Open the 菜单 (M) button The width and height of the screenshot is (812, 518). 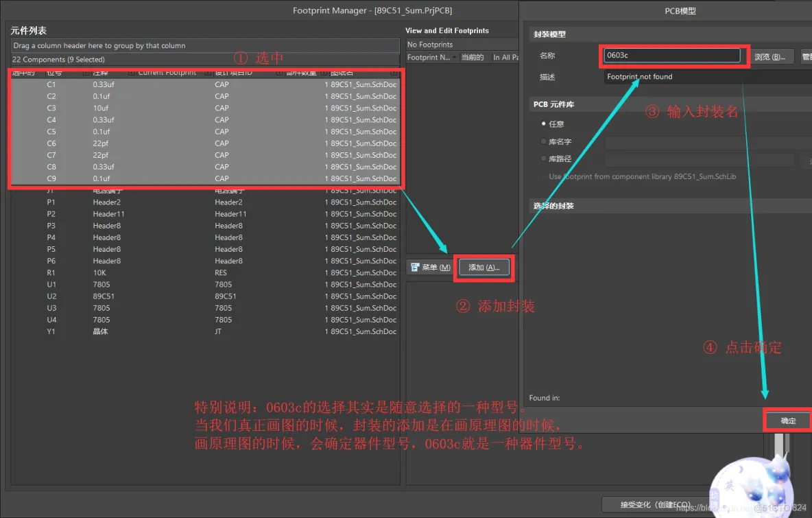(430, 268)
